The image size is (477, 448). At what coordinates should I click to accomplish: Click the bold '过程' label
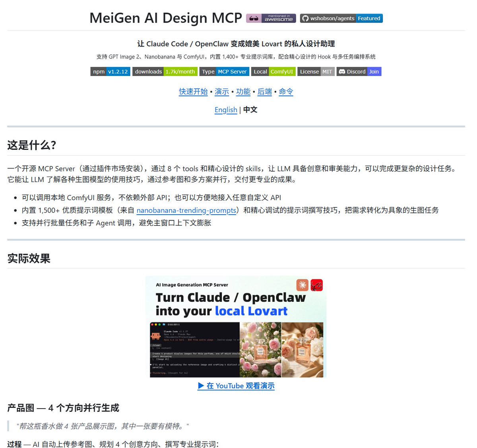pos(14,444)
